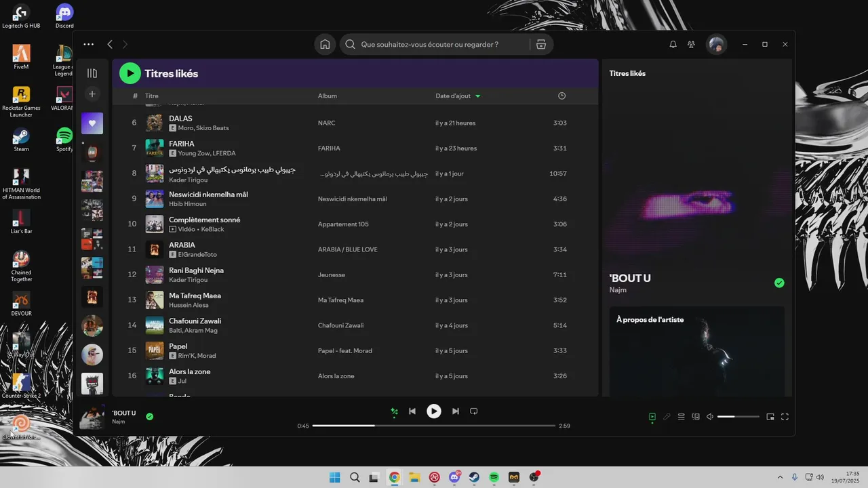Sort by Date d'ajout column
The height and width of the screenshot is (488, 868).
coord(458,96)
